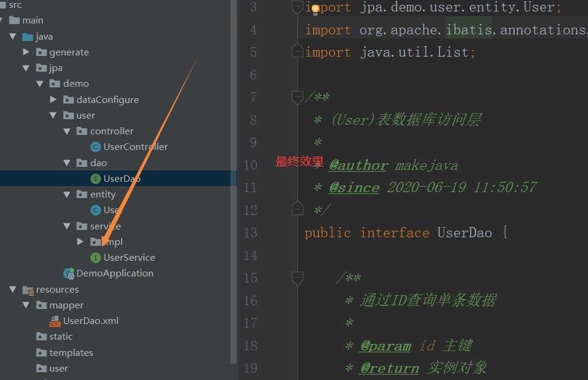Screen dimensions: 588x380
Task: Select the static folder label
Action: pos(61,337)
